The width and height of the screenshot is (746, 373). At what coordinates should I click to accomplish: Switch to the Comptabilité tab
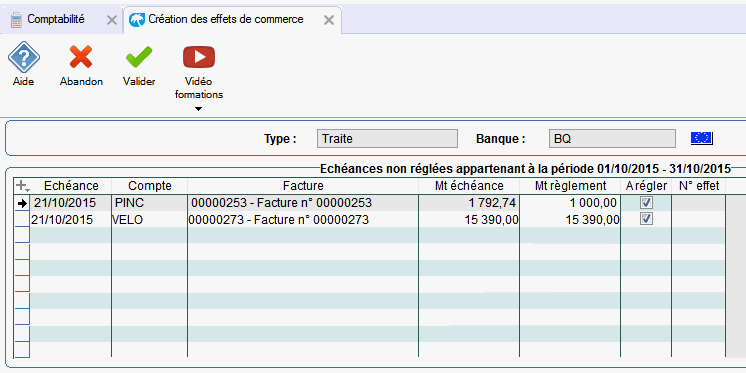pyautogui.click(x=56, y=20)
